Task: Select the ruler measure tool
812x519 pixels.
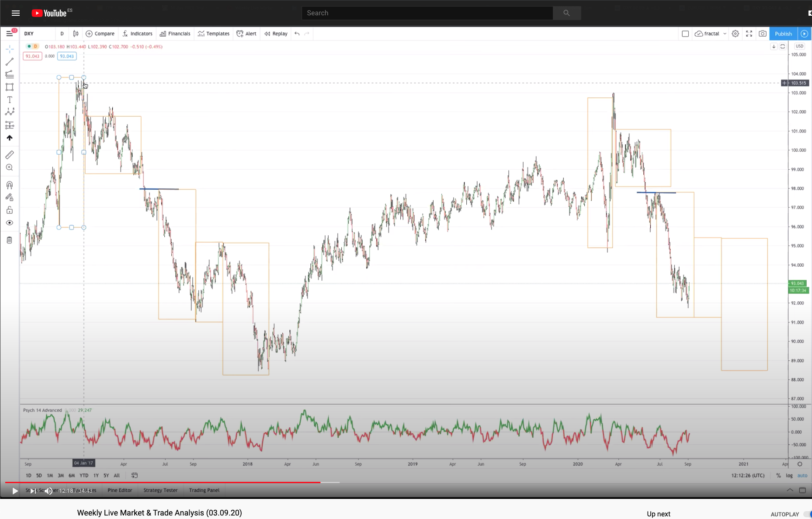Action: [10, 155]
